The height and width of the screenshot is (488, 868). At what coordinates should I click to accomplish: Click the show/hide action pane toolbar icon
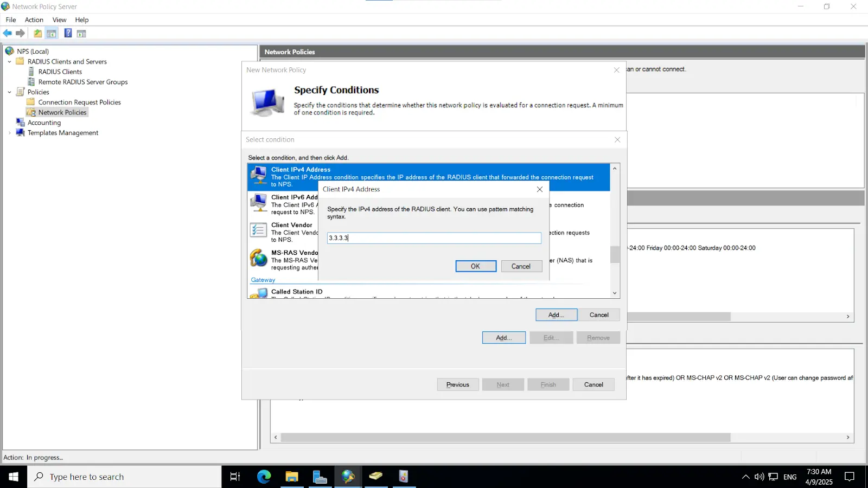(x=81, y=33)
